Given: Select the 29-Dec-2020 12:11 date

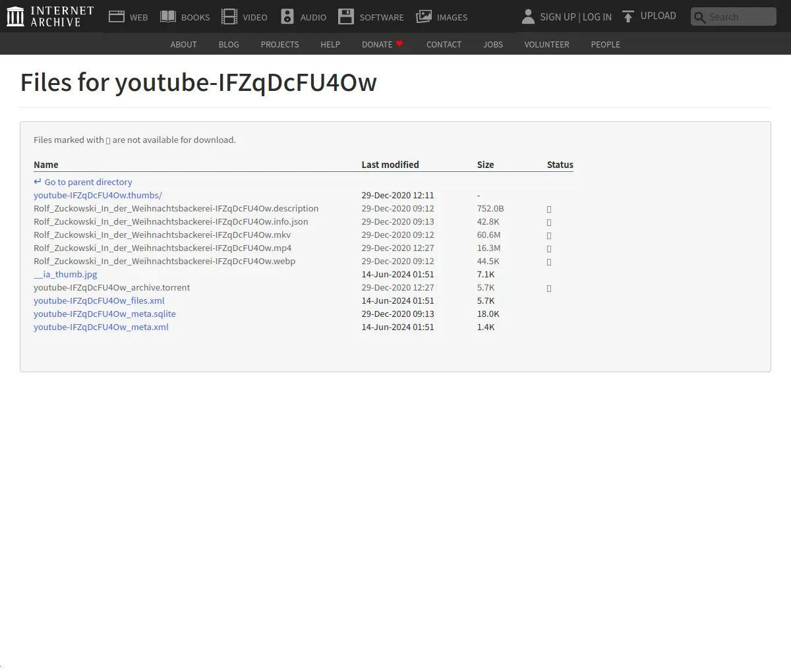Looking at the screenshot, I should point(397,195).
